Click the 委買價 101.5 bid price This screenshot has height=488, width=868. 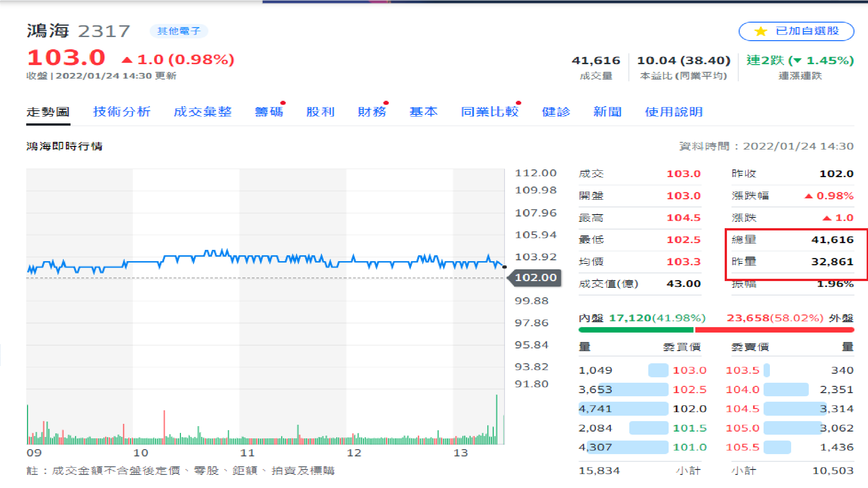(x=689, y=428)
